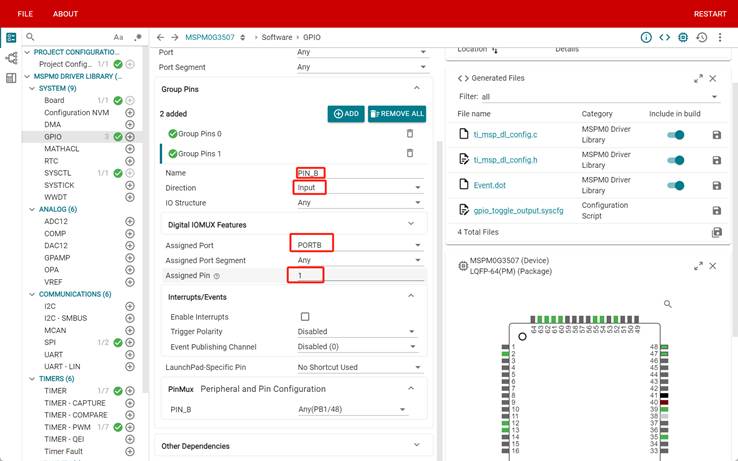Image resolution: width=738 pixels, height=461 pixels.
Task: Click the REMOVE ALL button
Action: (396, 114)
